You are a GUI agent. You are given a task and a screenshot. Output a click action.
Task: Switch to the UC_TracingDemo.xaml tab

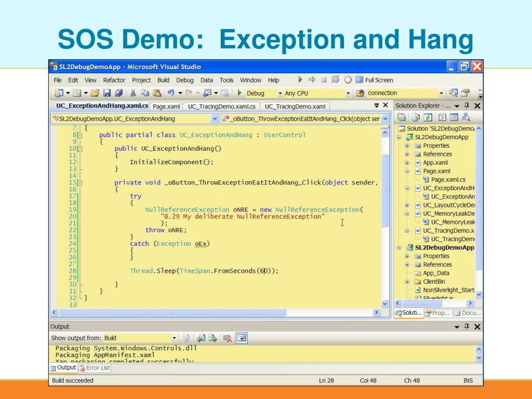coord(295,107)
